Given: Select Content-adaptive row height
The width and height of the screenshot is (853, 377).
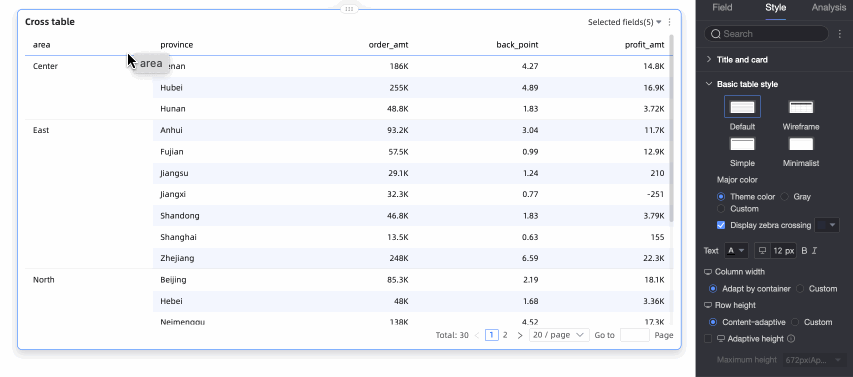Looking at the screenshot, I should [x=713, y=322].
